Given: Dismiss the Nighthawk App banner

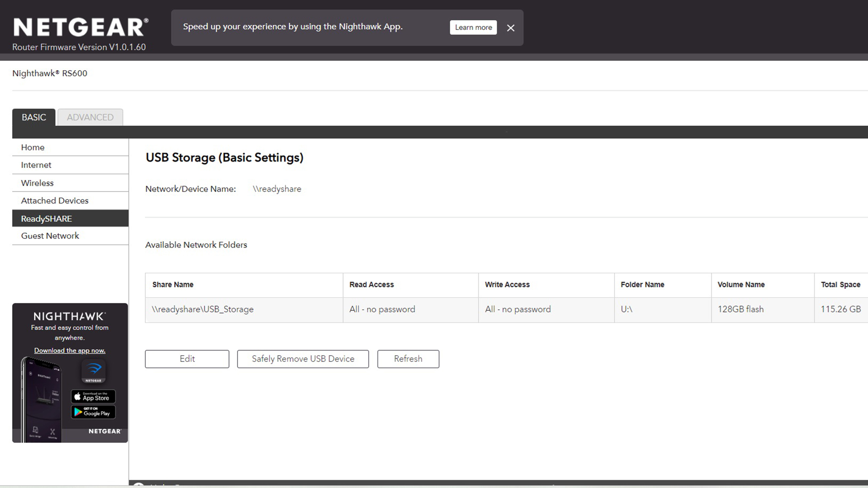Looking at the screenshot, I should tap(510, 28).
